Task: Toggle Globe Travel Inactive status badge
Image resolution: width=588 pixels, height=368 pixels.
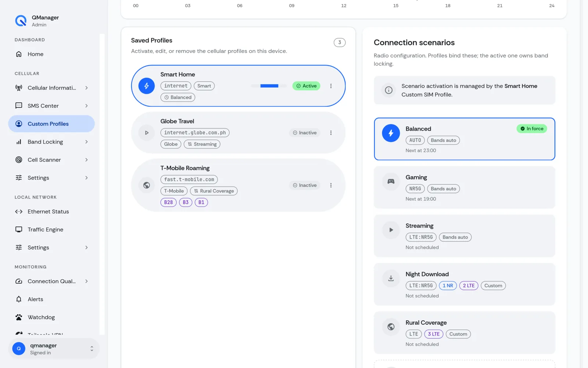Action: pyautogui.click(x=305, y=132)
